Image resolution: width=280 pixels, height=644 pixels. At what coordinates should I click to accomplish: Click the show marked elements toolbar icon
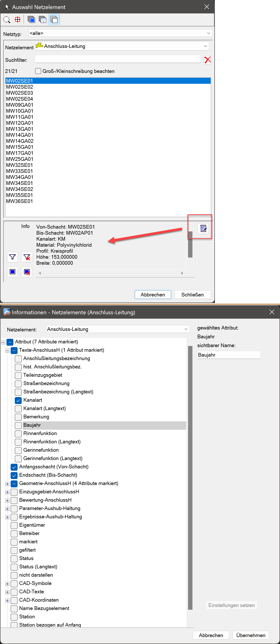pos(31,19)
